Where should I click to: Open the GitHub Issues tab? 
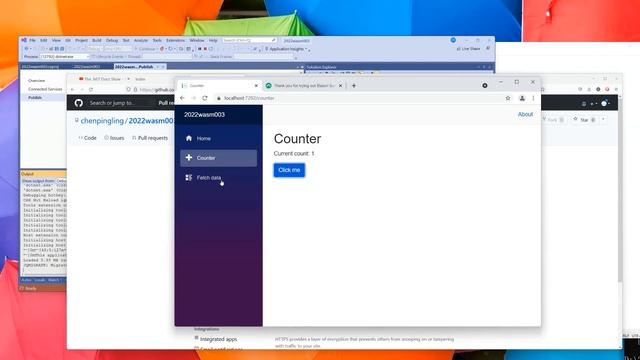tap(114, 138)
